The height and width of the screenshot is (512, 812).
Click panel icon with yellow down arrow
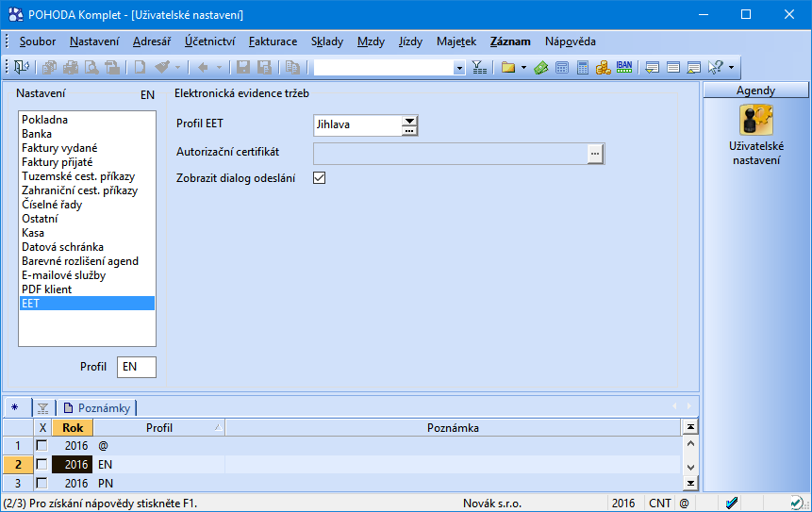tap(653, 67)
